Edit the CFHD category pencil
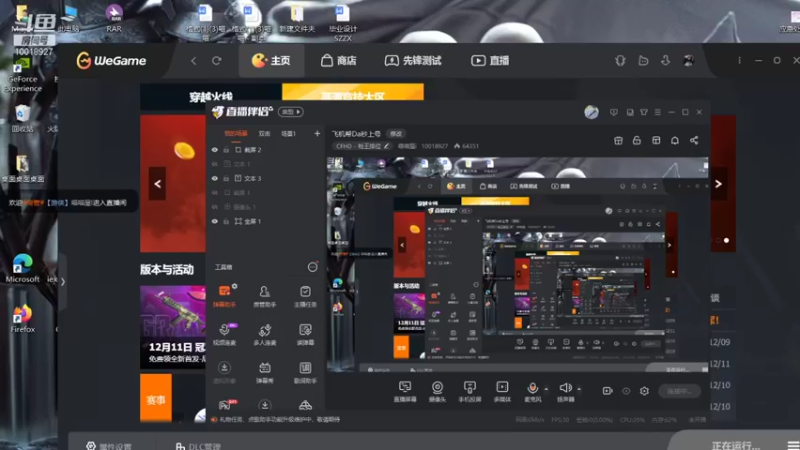 point(386,146)
